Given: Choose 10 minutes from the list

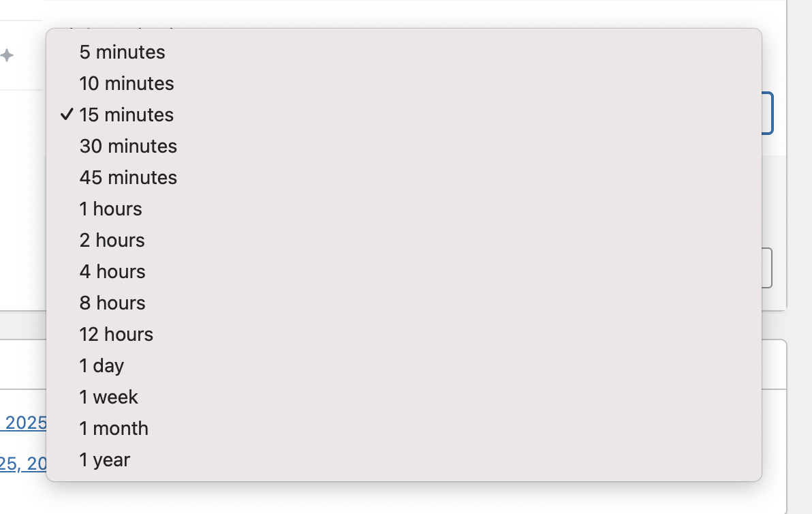Looking at the screenshot, I should click(126, 83).
